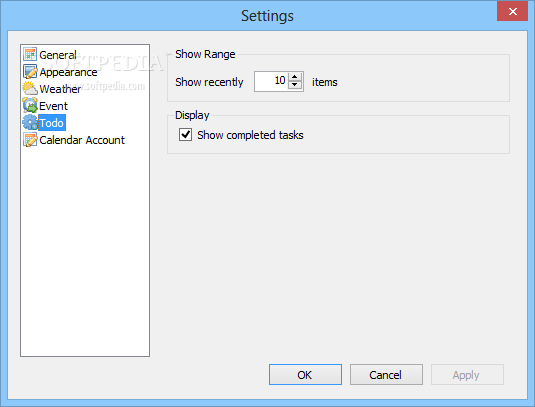Click the Weather sun-cloud icon
535x407 pixels.
click(30, 89)
